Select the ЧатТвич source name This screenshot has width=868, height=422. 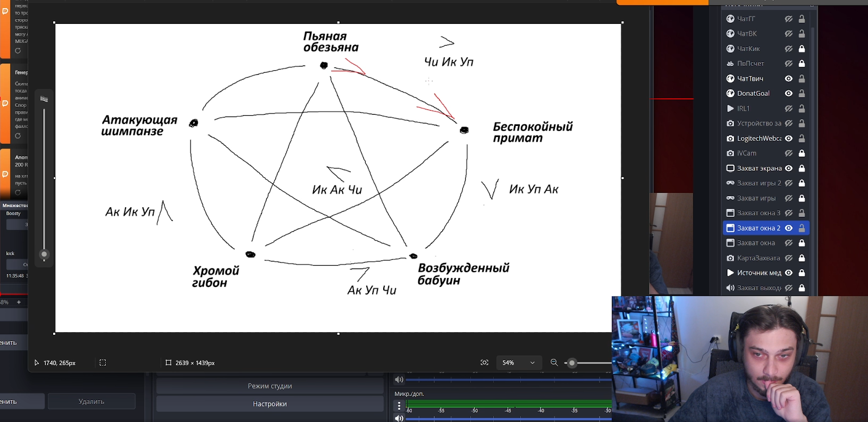750,78
